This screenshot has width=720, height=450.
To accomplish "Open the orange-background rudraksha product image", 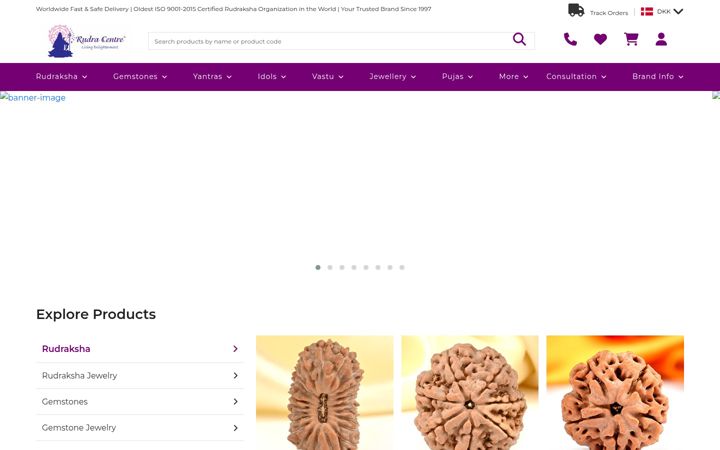I will click(x=615, y=393).
